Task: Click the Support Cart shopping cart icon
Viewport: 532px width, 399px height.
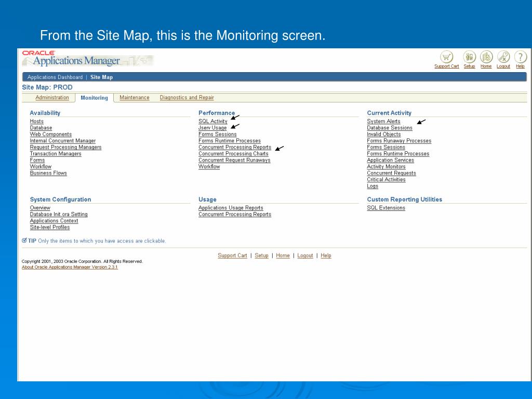Action: [x=446, y=57]
